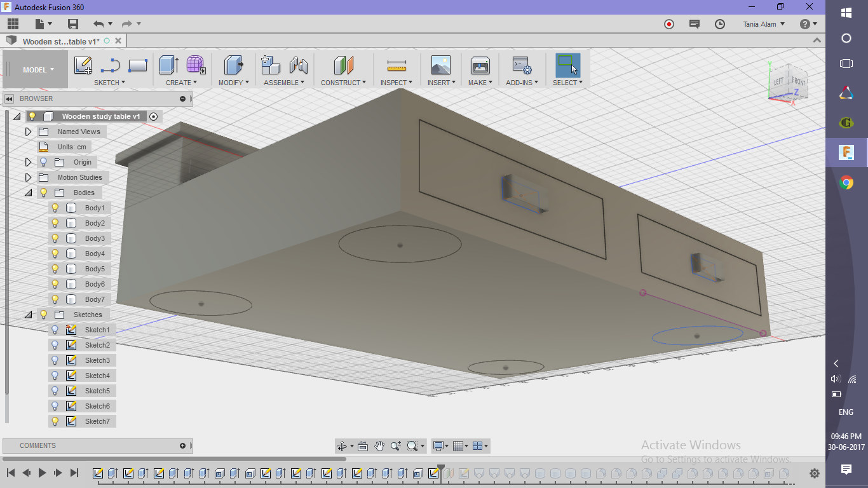Click the Insert image icon
The image size is (868, 488).
[x=440, y=65]
